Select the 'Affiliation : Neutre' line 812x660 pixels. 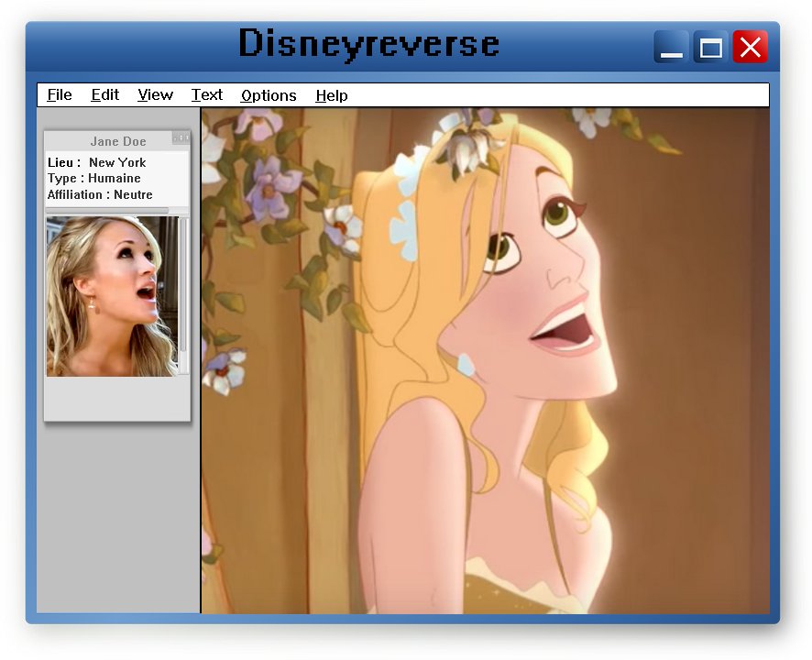(x=100, y=194)
